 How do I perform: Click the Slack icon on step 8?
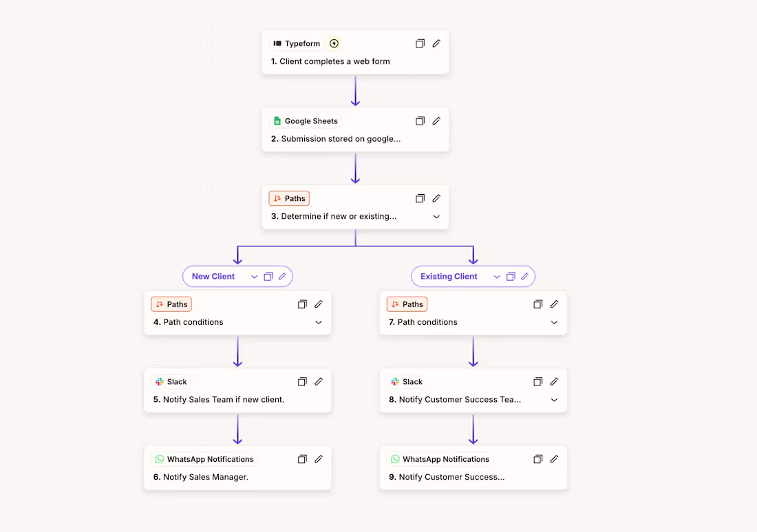click(x=396, y=381)
